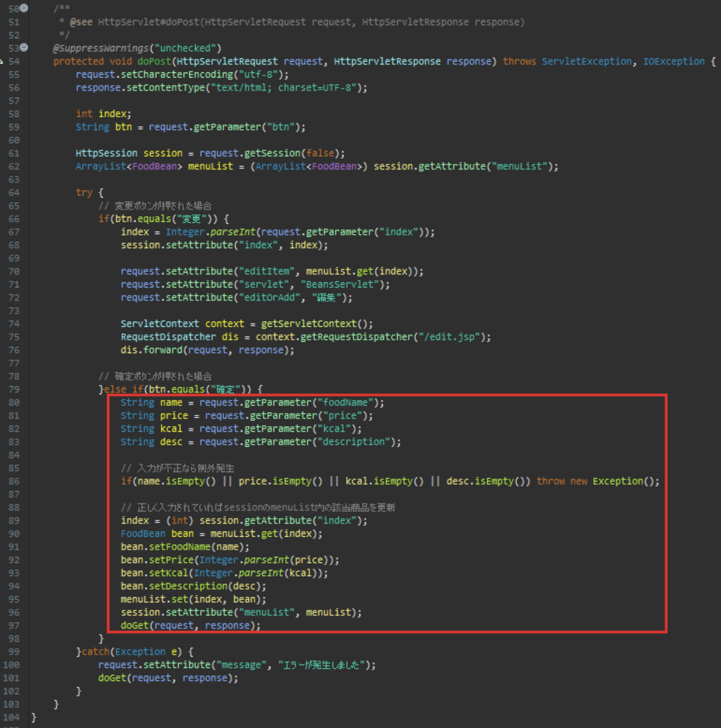Click bean.setPrice statement
The height and width of the screenshot is (728, 721).
click(230, 560)
